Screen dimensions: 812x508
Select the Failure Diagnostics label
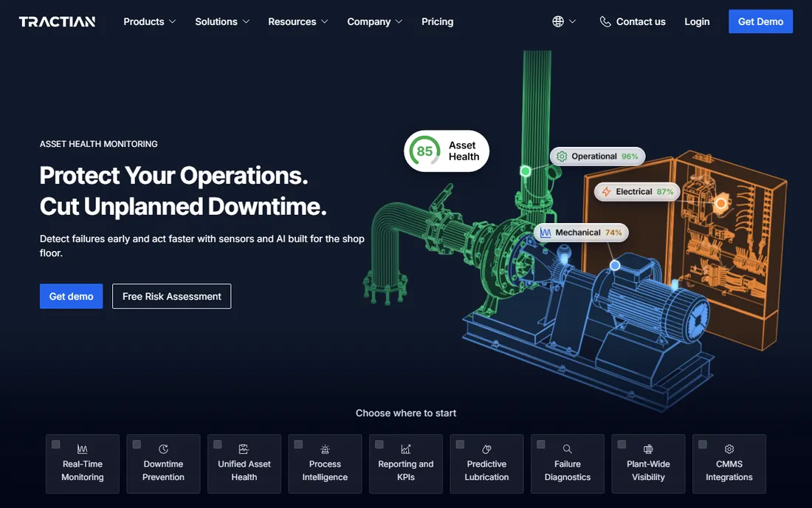567,471
